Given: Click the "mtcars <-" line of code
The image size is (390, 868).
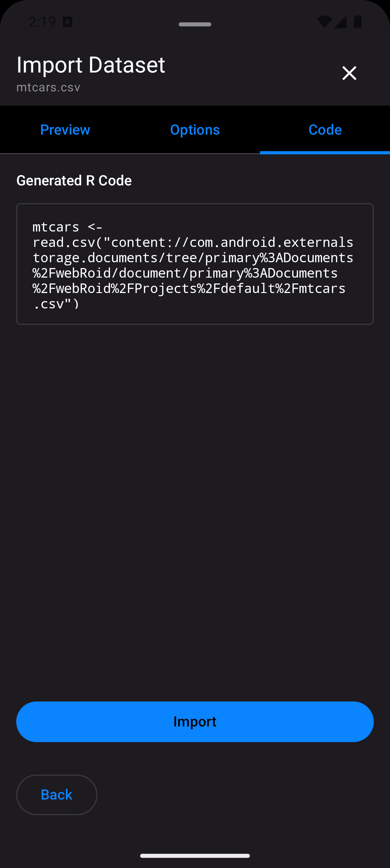Looking at the screenshot, I should pyautogui.click(x=67, y=227).
